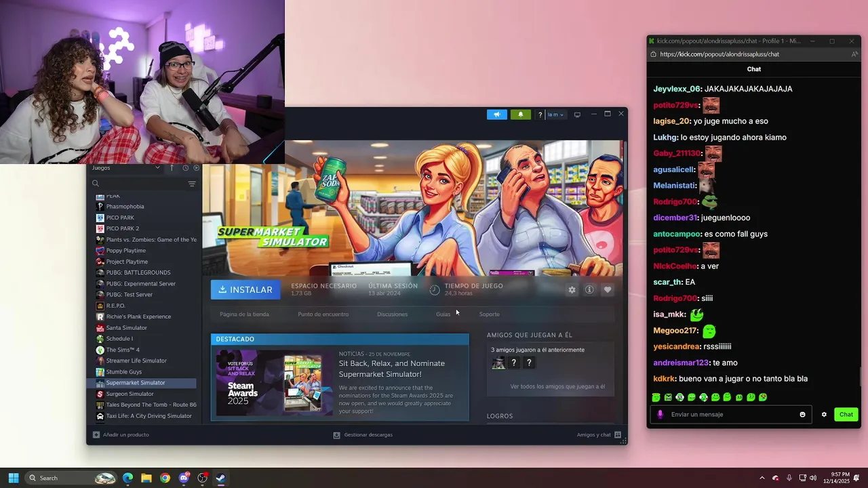Open Kick chat settings gear
This screenshot has width=868, height=488.
pos(824,414)
